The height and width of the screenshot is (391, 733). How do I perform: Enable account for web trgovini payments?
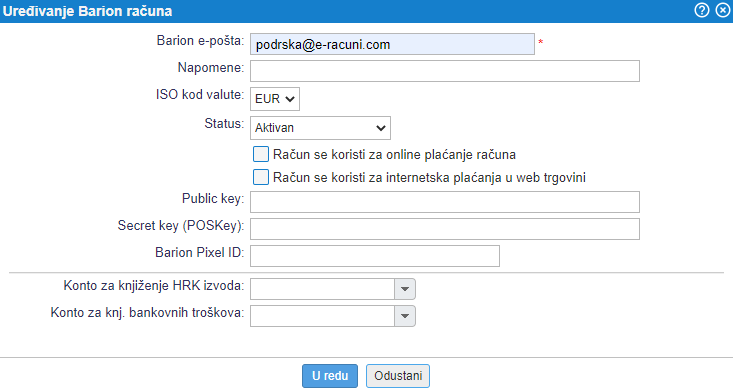click(261, 177)
